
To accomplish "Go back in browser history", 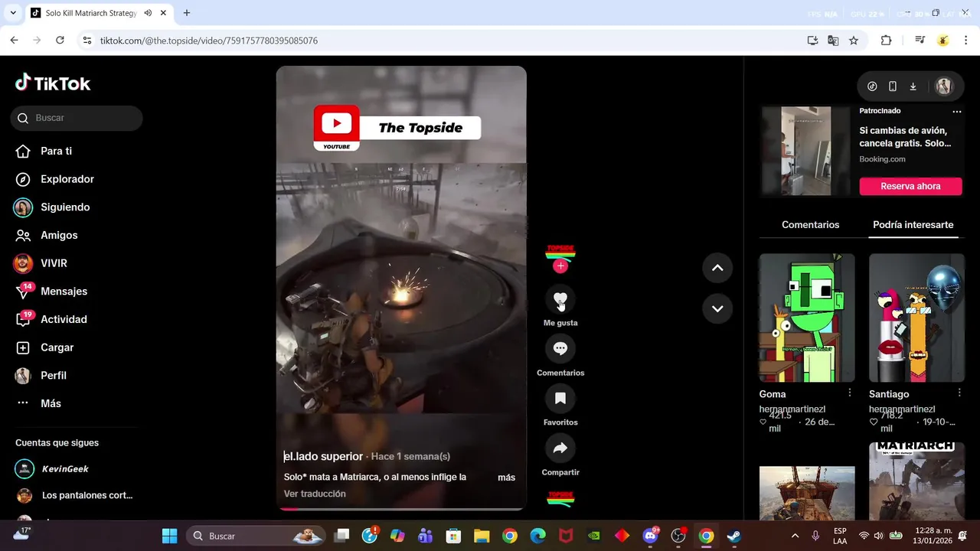I will click(x=14, y=41).
